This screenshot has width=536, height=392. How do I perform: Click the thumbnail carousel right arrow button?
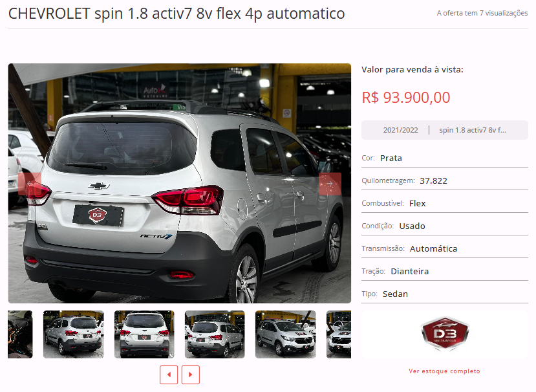[190, 375]
